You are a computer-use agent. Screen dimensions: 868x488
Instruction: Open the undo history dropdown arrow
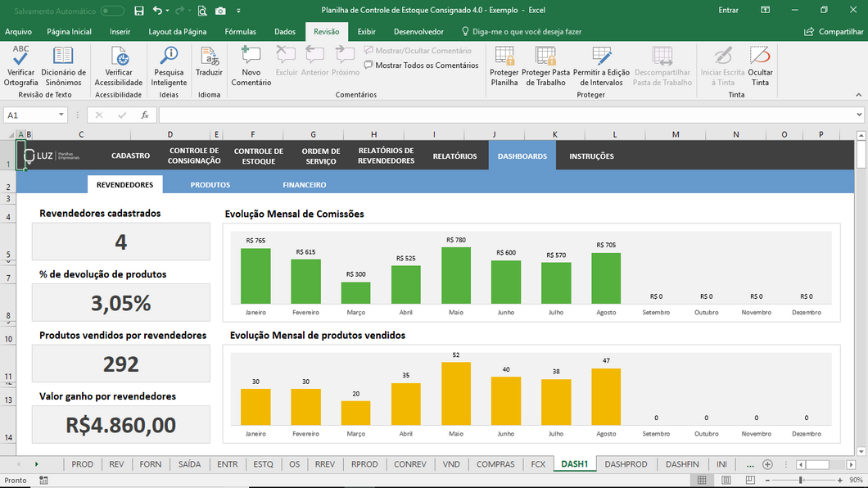[x=168, y=11]
